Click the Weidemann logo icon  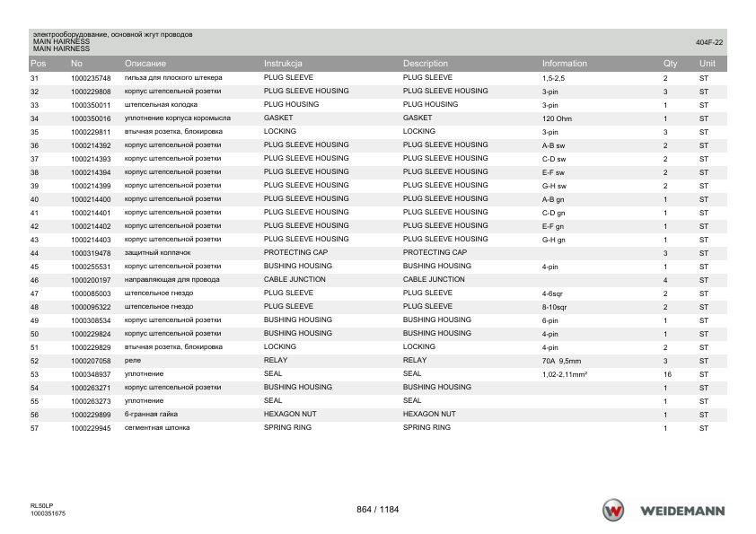pos(613,511)
